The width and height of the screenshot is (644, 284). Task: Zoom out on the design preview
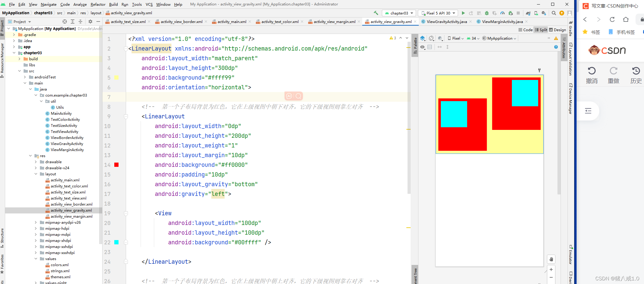click(551, 277)
